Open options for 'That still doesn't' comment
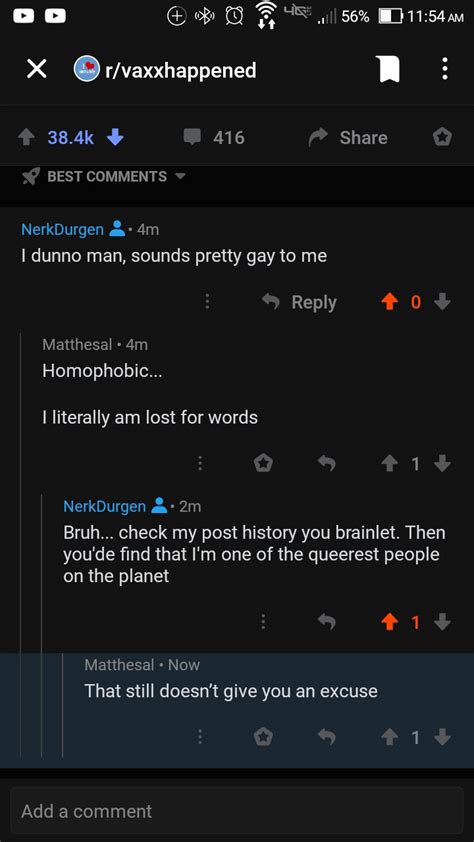Screen dimensions: 474x842 pos(200,737)
